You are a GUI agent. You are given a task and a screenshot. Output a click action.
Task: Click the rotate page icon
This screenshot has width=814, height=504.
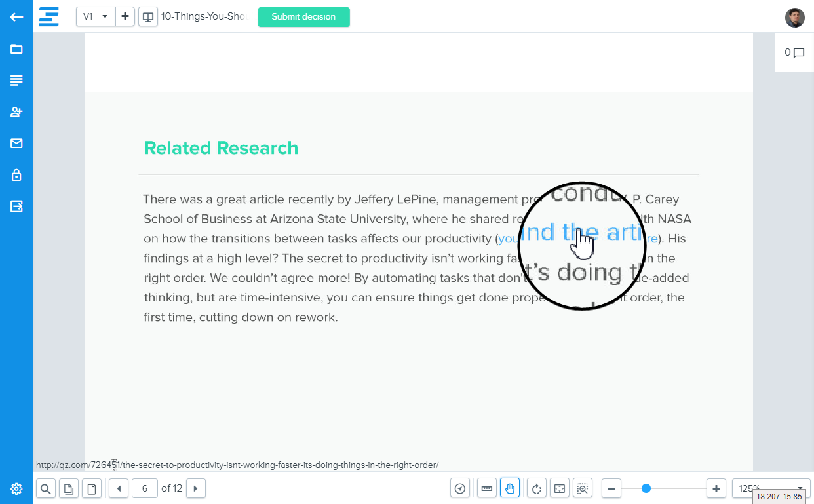click(537, 488)
